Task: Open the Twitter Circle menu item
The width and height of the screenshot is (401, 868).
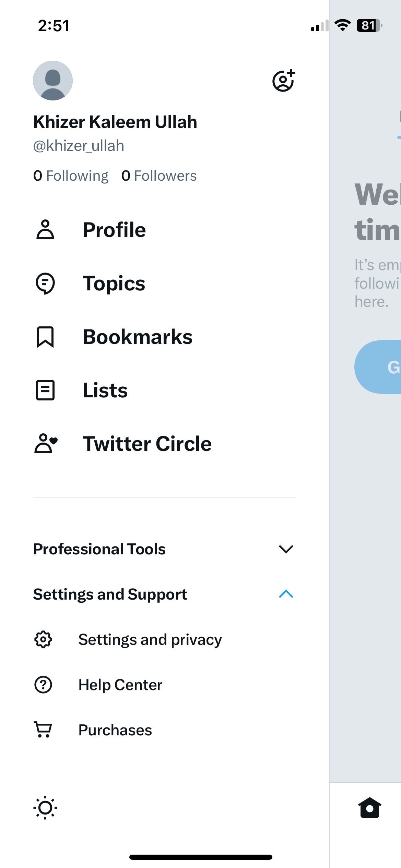Action: pos(147,444)
